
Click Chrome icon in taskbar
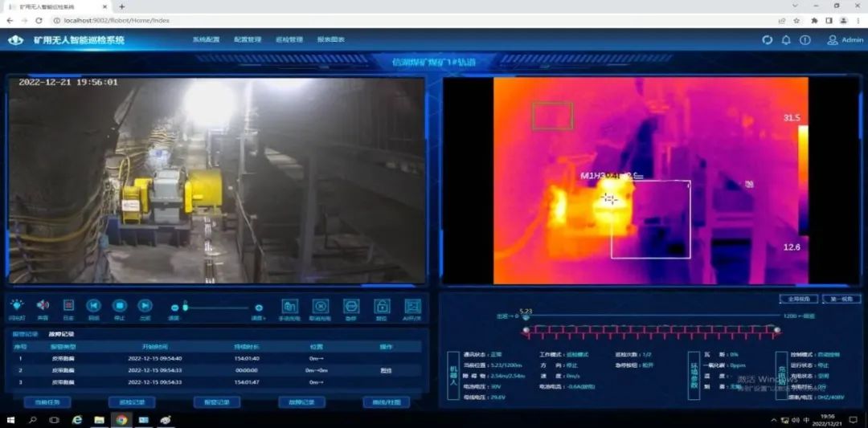121,420
